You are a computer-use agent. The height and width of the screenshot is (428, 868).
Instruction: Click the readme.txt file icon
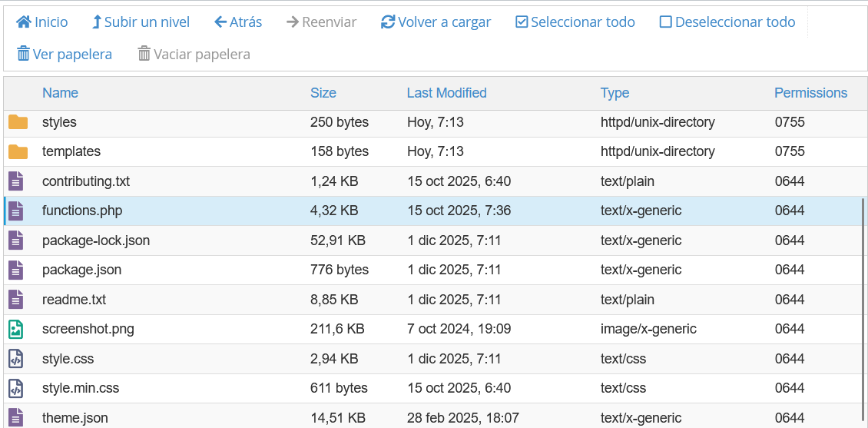coord(16,300)
